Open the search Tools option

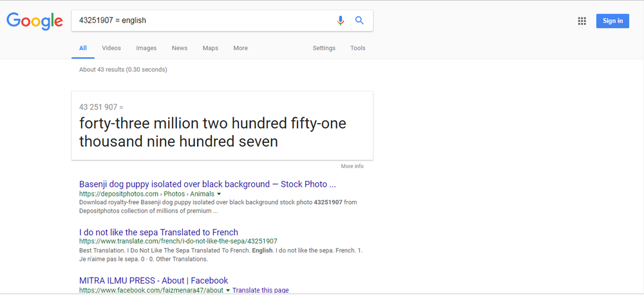click(357, 48)
